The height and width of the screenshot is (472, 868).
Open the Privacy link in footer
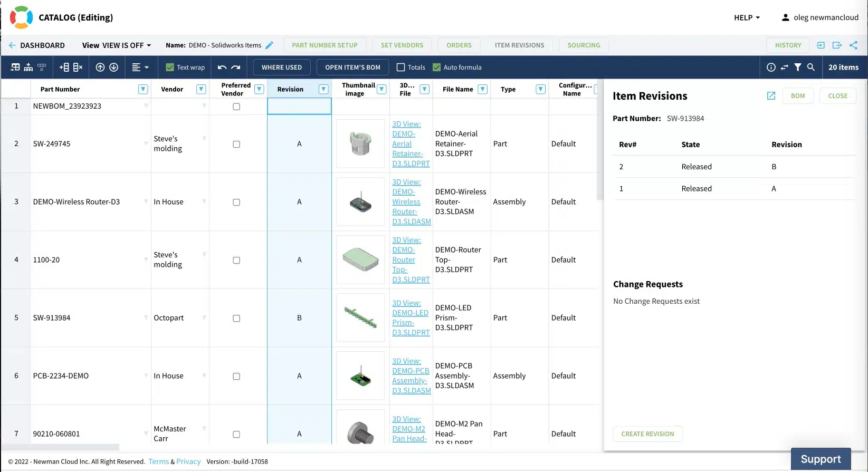[x=188, y=461]
